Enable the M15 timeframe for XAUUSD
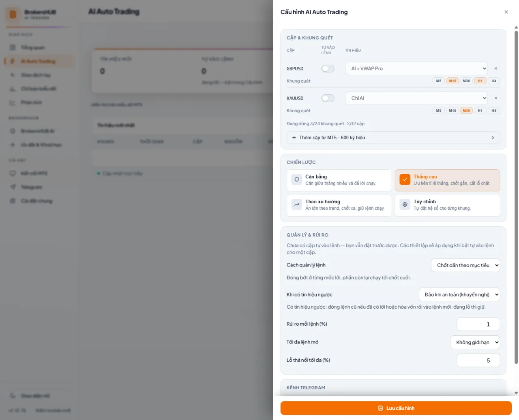 click(x=453, y=111)
